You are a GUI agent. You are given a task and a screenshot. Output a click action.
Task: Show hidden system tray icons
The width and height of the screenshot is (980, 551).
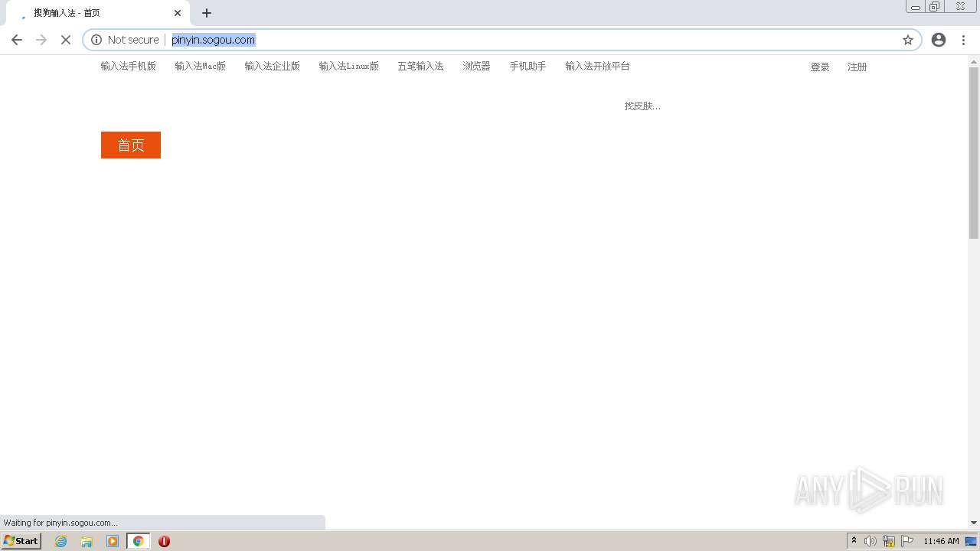[854, 541]
